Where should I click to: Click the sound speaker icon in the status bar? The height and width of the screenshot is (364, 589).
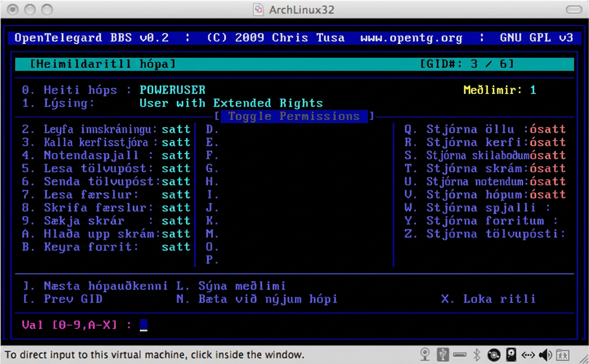pos(545,355)
